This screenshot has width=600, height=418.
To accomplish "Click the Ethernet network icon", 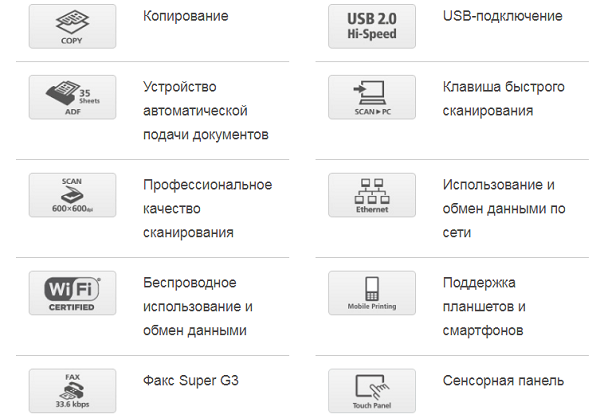I will (x=372, y=195).
